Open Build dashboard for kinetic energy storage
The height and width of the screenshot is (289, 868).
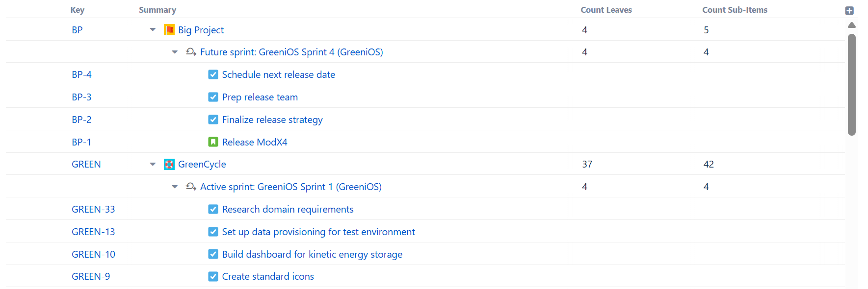[x=312, y=254]
